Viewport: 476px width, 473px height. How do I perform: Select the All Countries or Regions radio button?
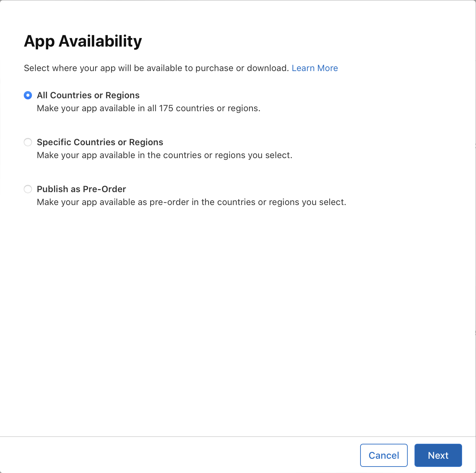tap(28, 95)
